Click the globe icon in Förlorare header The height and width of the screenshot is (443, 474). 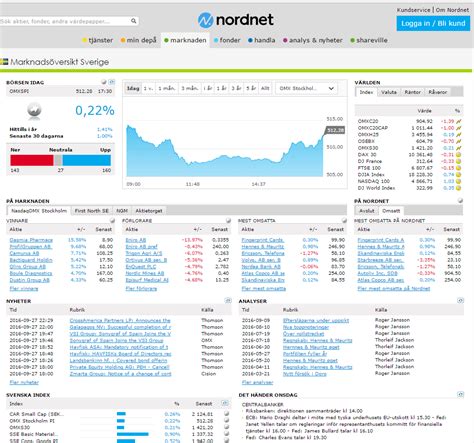[x=228, y=221]
